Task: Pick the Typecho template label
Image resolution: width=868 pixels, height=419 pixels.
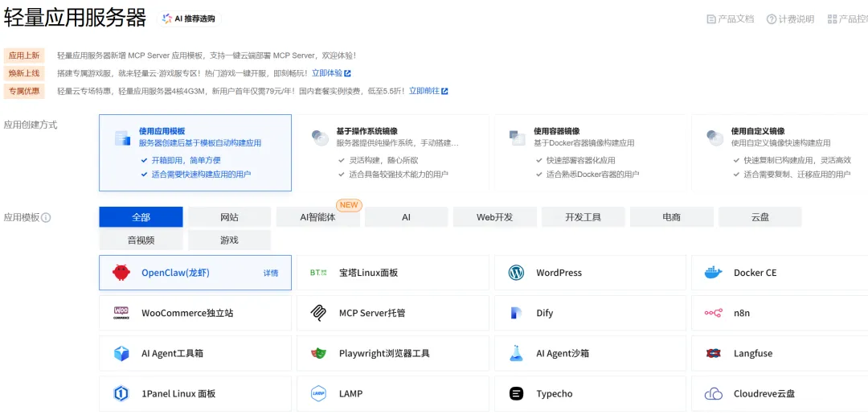Action: [554, 394]
